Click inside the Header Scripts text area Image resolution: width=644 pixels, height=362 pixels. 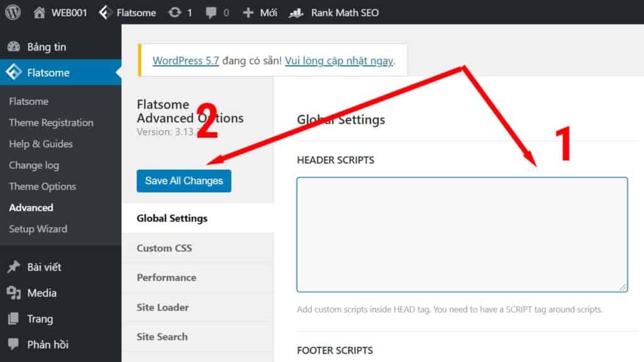tap(462, 234)
